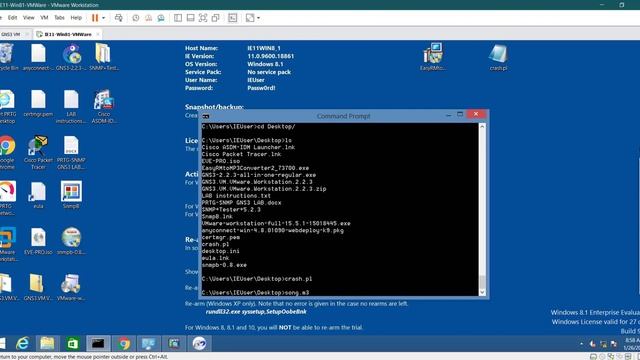The width and height of the screenshot is (640, 360).
Task: Select the VMware-workstation installer icon
Action: pos(71,287)
